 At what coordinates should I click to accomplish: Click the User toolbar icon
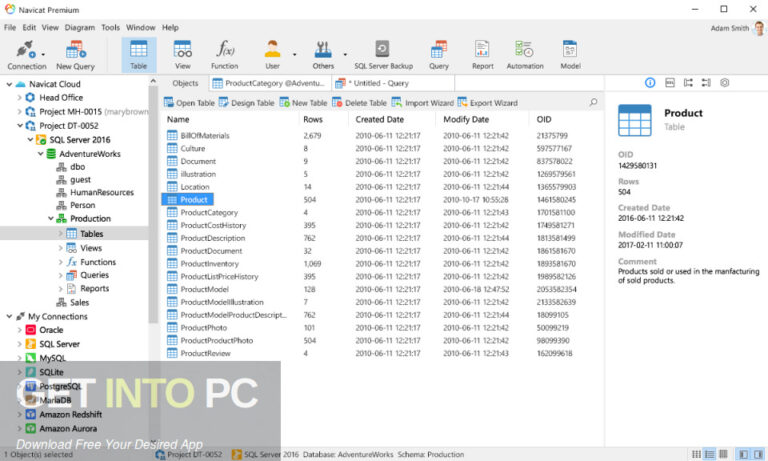272,49
